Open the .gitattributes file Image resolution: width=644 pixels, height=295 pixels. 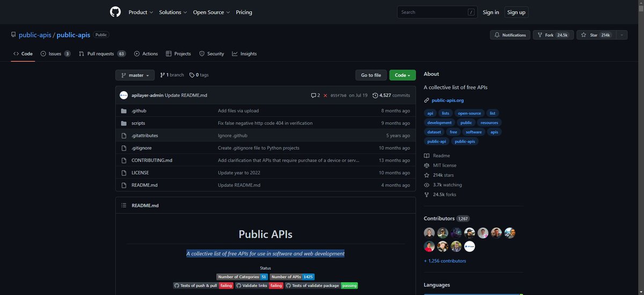(x=145, y=135)
